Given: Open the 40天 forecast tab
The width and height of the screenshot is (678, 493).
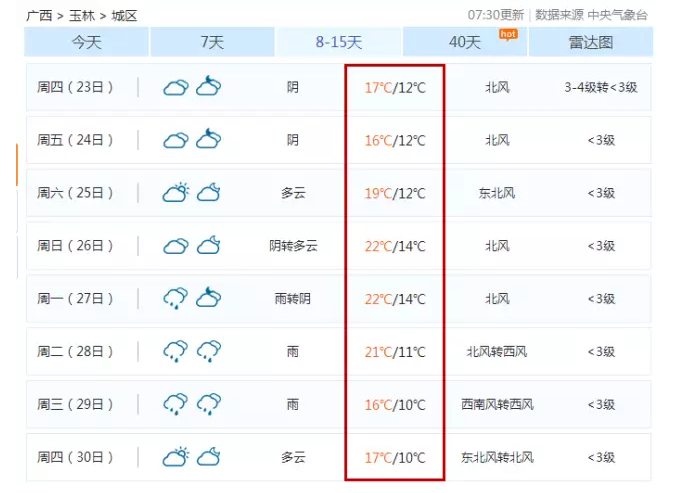Looking at the screenshot, I should pyautogui.click(x=465, y=42).
